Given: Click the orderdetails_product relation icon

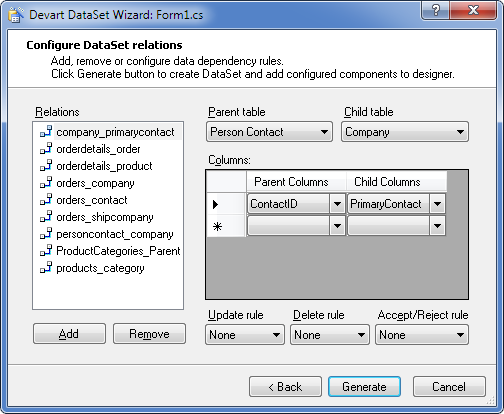Looking at the screenshot, I should click(46, 165).
